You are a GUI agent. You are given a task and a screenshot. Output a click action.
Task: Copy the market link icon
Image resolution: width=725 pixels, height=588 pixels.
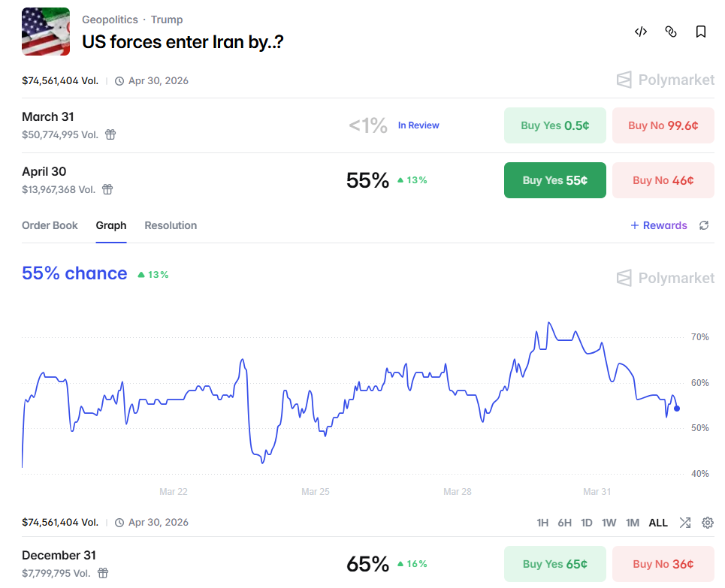(x=671, y=32)
